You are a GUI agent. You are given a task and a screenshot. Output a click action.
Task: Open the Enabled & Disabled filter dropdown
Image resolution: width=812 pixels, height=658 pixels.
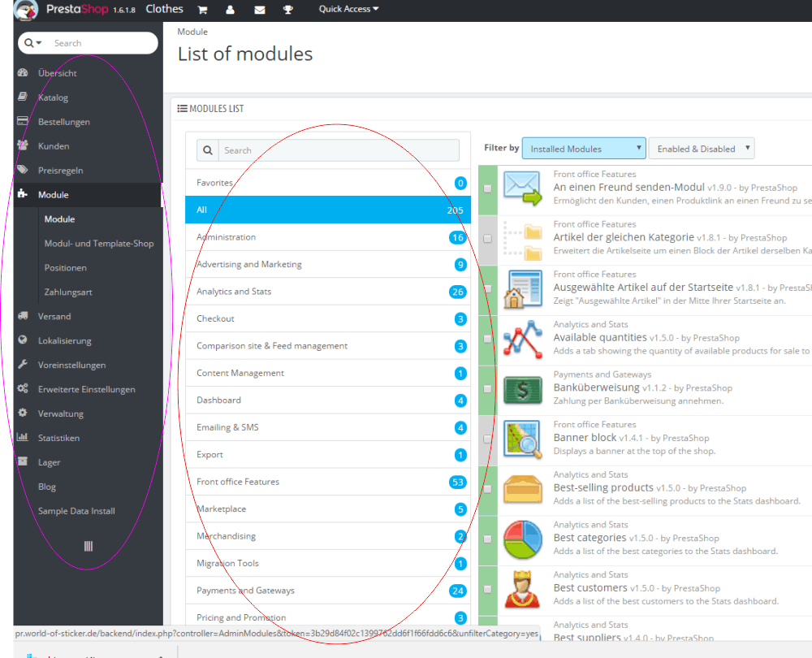(x=702, y=148)
